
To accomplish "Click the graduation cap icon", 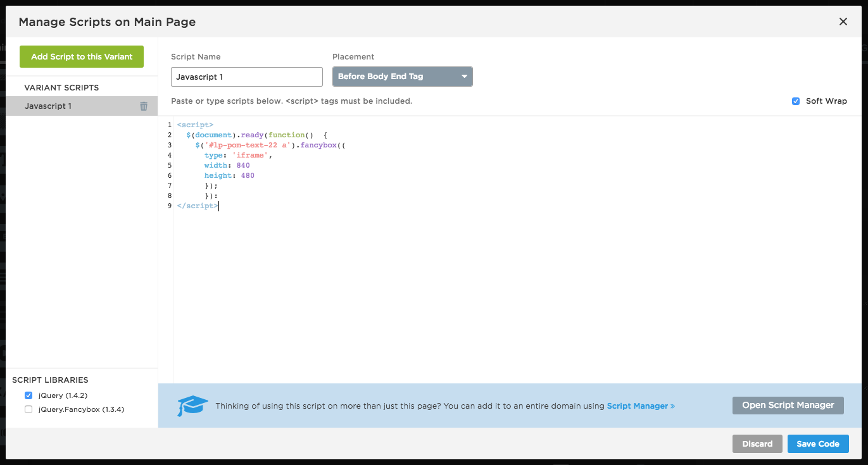I will click(x=192, y=406).
